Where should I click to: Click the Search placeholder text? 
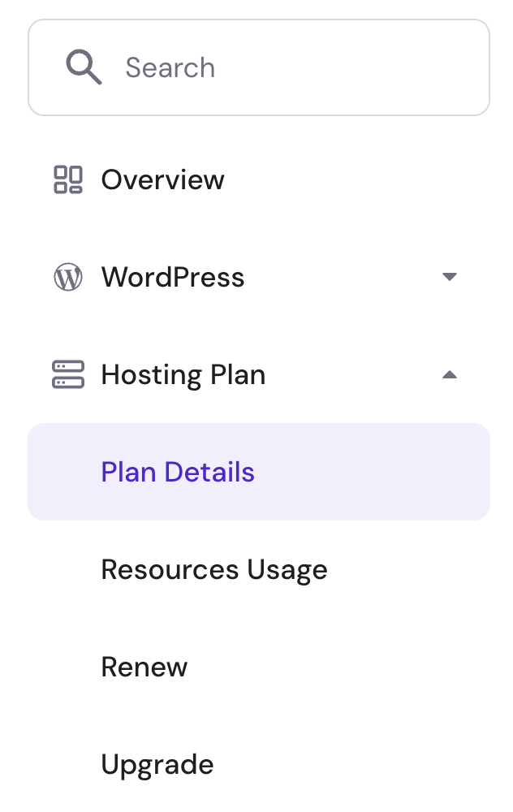point(170,67)
